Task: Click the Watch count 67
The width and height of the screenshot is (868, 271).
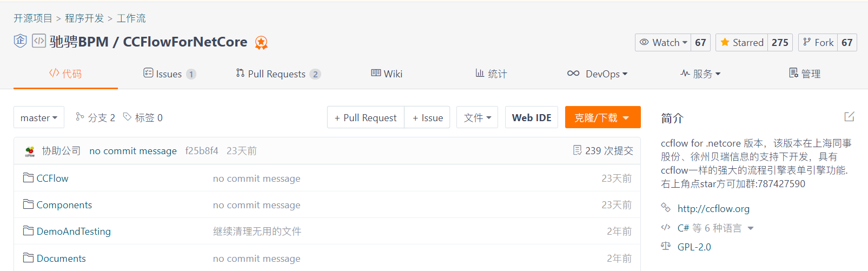Action: 700,42
